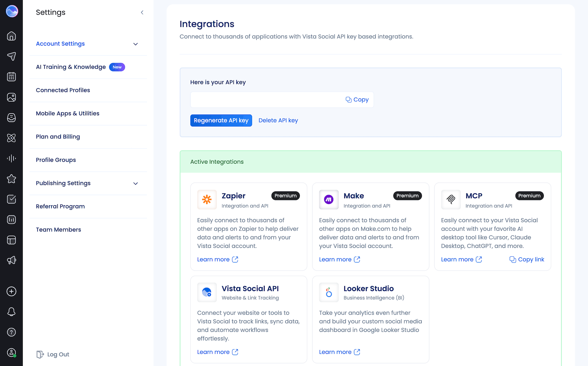Screen dimensions: 588x366
Task: Open the Media library image icon
Action: 11,97
